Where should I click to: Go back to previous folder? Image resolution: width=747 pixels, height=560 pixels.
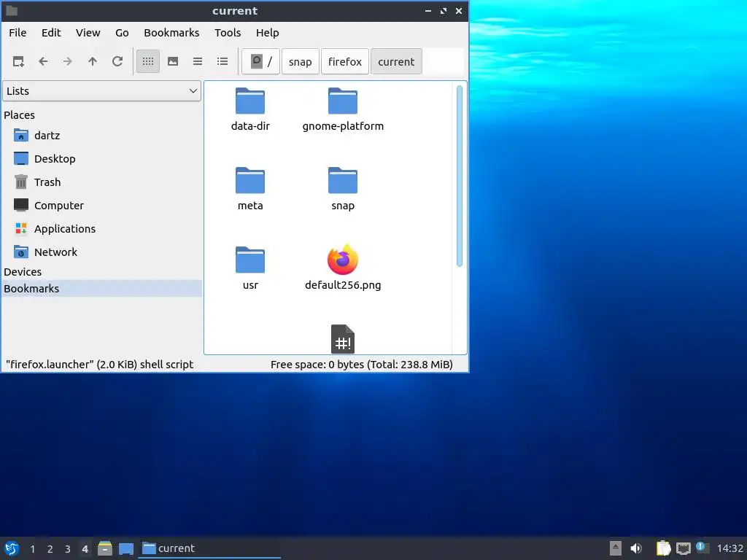click(x=43, y=61)
